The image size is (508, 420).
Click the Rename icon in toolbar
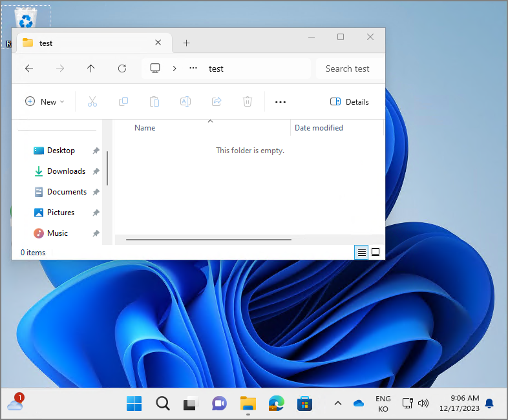185,101
